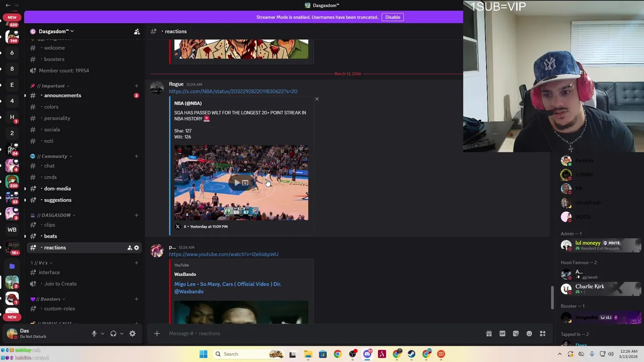Open the gift Nitro icon in message bar
The height and width of the screenshot is (362, 644).
tap(489, 333)
